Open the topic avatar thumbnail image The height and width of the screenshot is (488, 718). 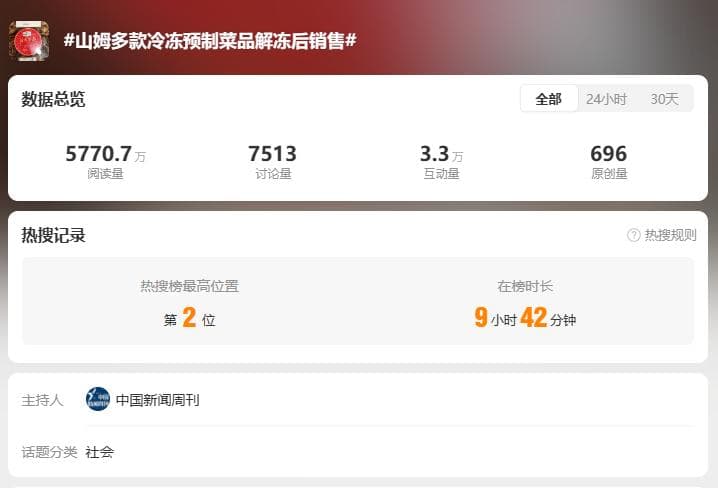[29, 41]
